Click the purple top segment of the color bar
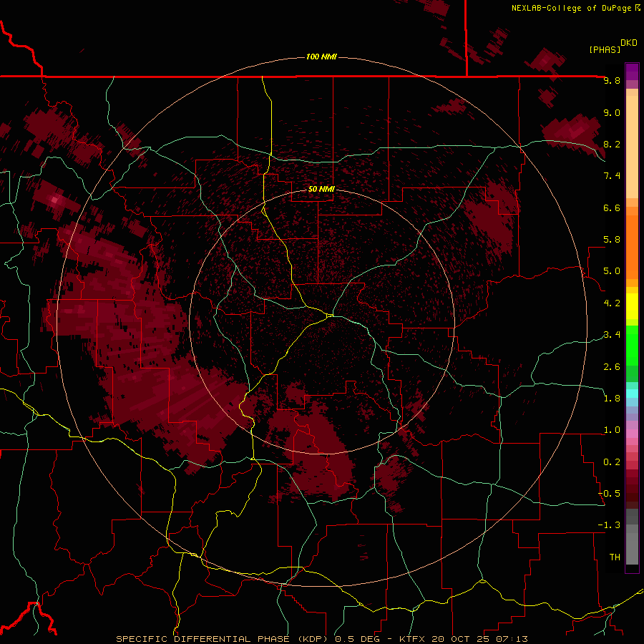 pos(632,72)
